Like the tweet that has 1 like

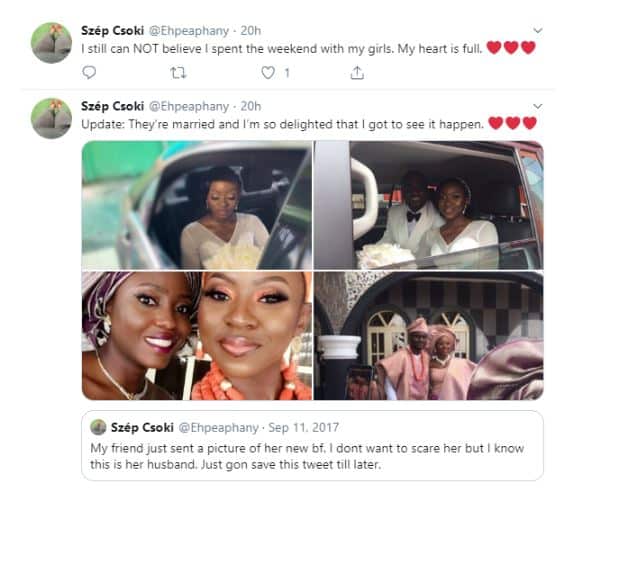tap(268, 72)
